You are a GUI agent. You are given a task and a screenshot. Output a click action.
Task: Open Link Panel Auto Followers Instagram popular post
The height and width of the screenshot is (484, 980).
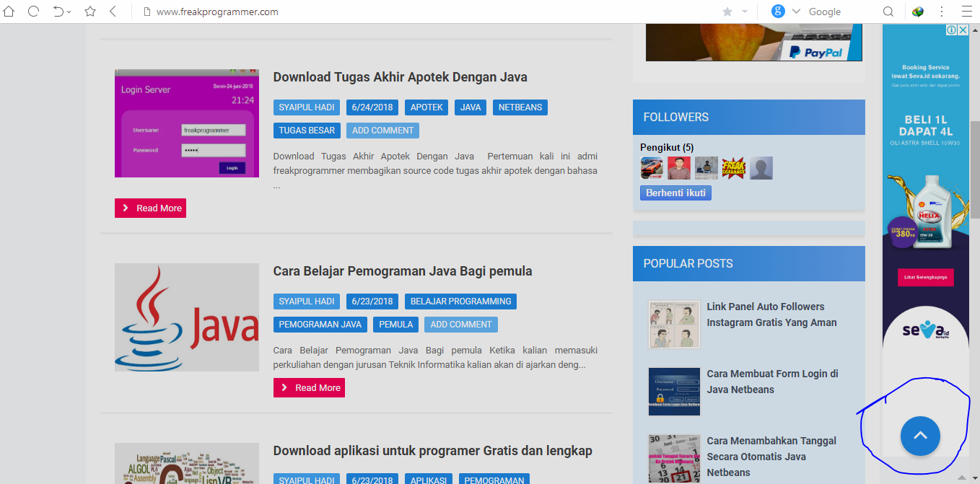[x=771, y=314]
